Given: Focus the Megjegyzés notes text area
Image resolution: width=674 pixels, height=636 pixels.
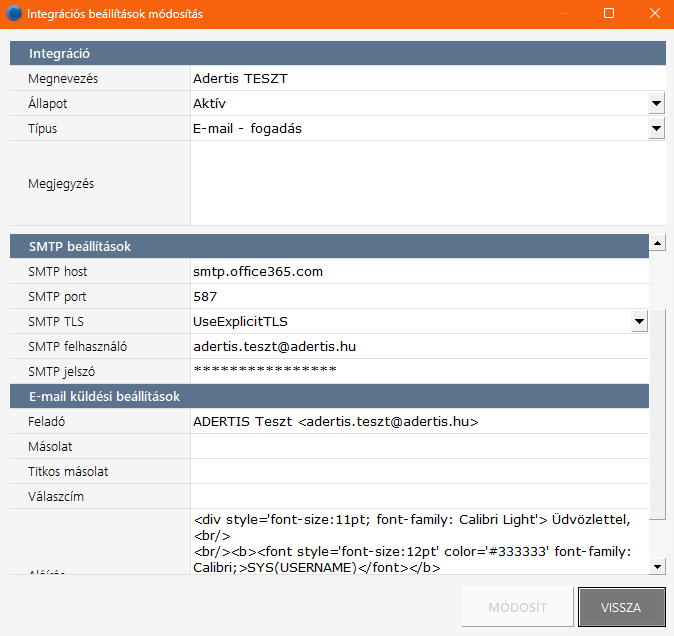Looking at the screenshot, I should pos(427,183).
